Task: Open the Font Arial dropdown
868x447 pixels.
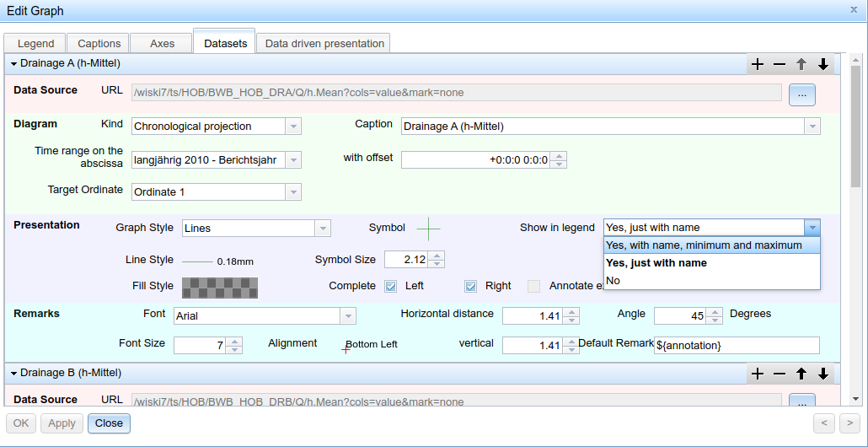Action: [348, 316]
